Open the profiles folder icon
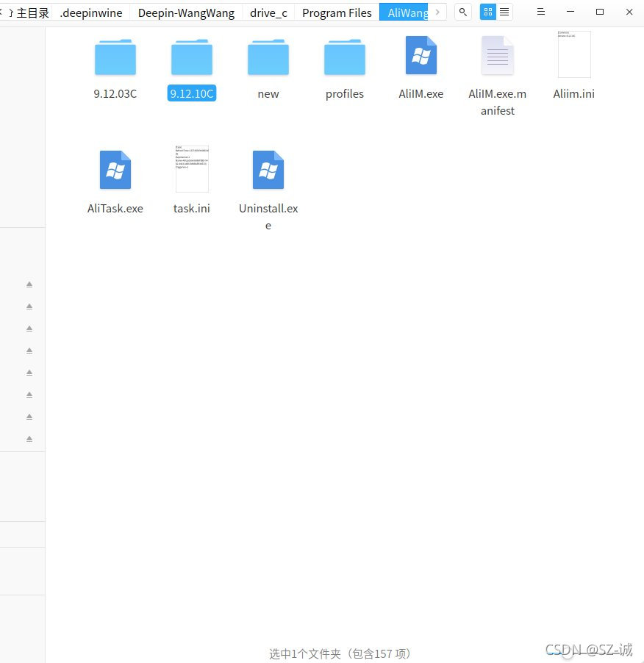 pos(345,57)
